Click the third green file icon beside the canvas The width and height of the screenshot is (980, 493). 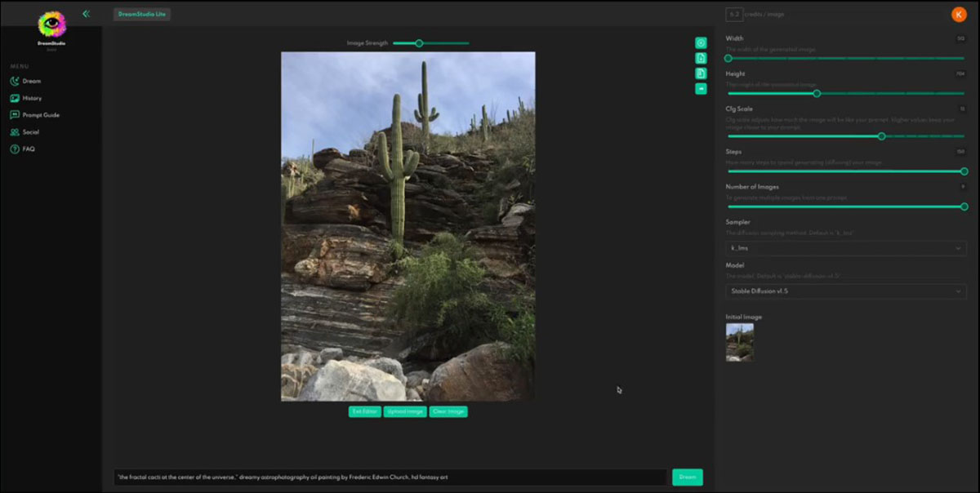[701, 73]
